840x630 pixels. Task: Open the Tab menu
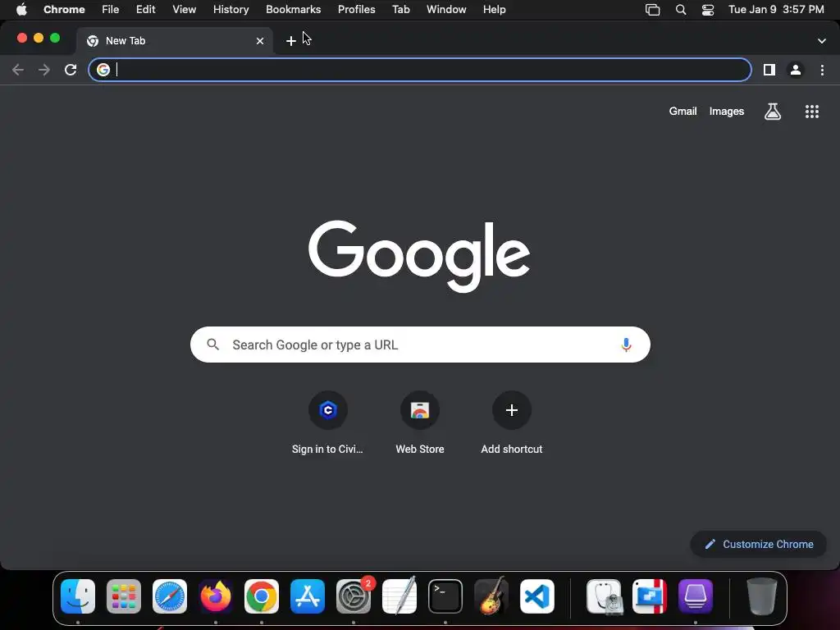pos(400,10)
